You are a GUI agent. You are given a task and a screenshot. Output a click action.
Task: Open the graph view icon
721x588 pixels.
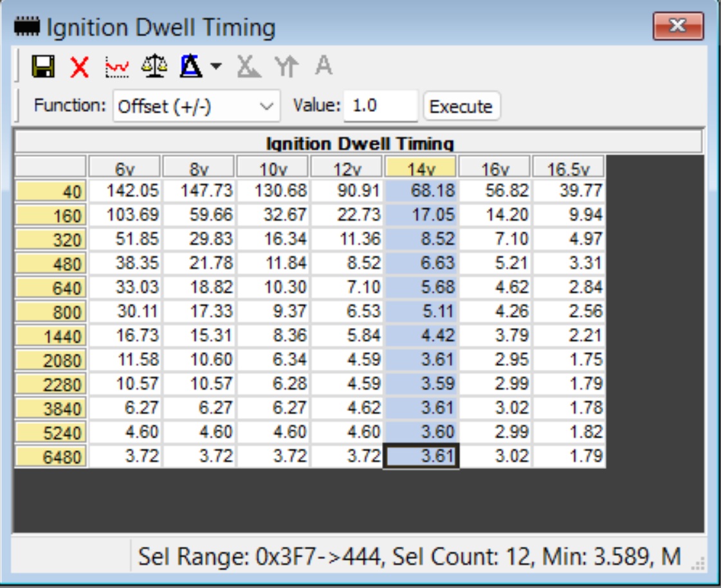(117, 66)
